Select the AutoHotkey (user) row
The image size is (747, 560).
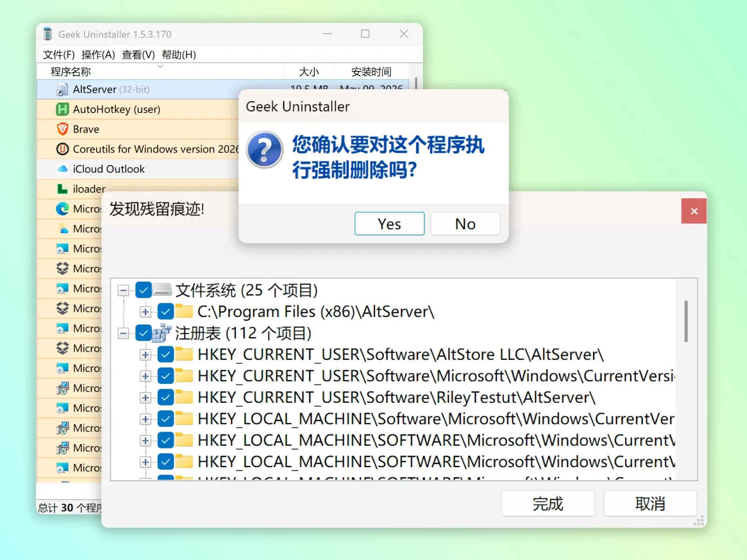point(138,109)
